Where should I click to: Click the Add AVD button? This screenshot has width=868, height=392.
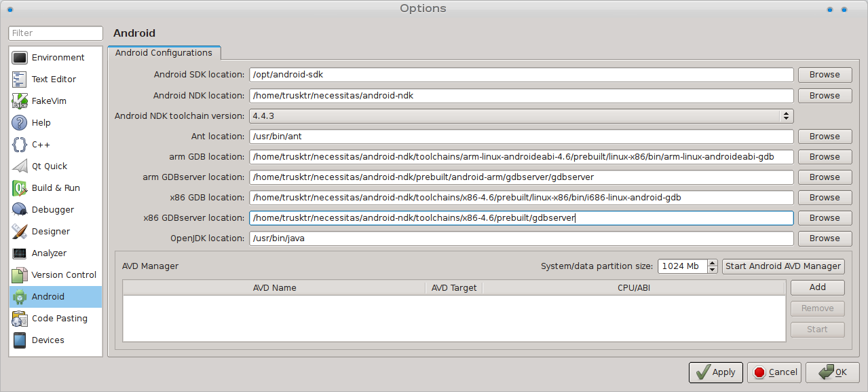817,287
